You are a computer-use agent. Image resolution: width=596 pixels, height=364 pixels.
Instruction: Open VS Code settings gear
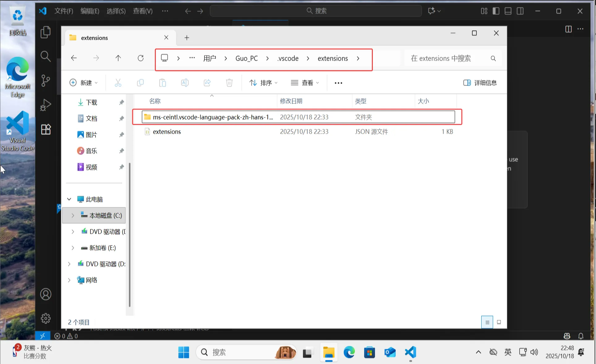(46, 319)
